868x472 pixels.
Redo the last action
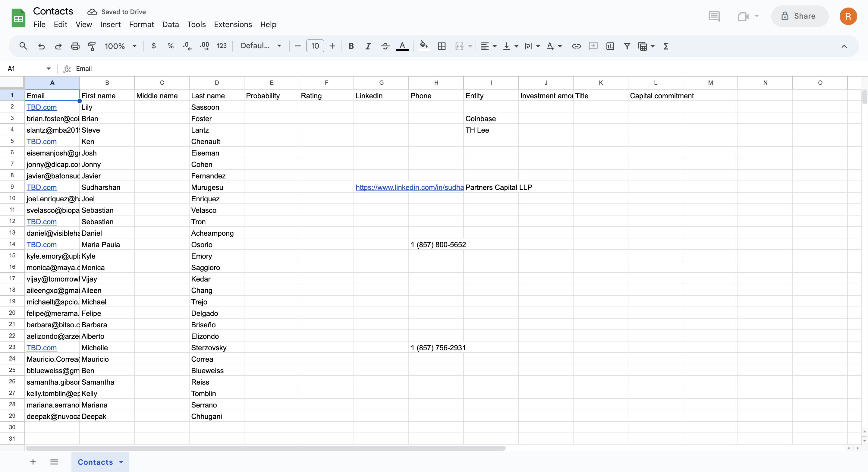coord(58,46)
